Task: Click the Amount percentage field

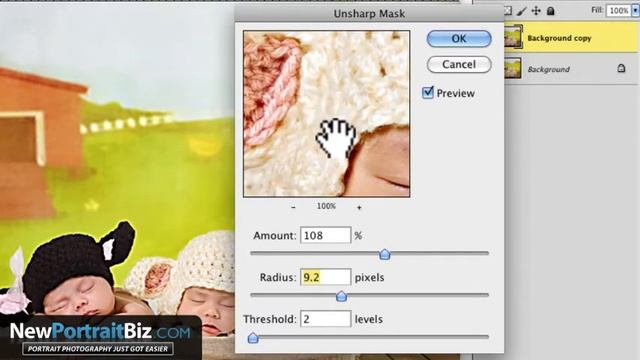Action: pyautogui.click(x=325, y=236)
